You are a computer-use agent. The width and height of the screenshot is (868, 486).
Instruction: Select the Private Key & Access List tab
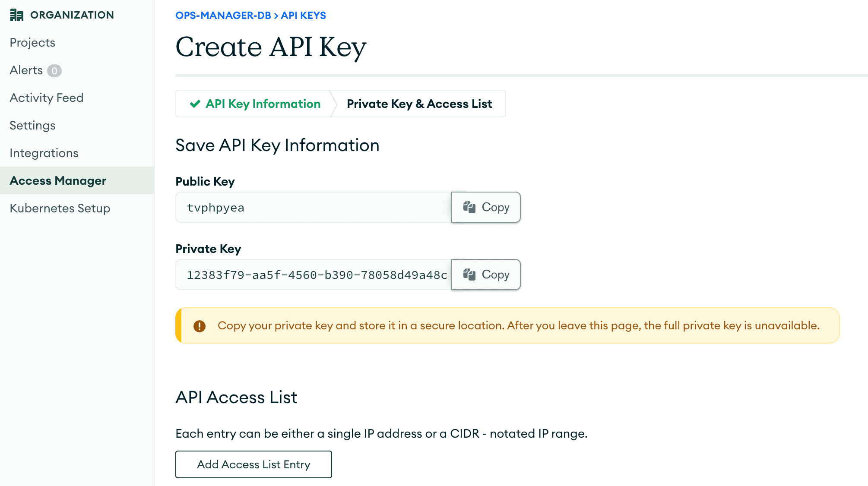(x=419, y=104)
